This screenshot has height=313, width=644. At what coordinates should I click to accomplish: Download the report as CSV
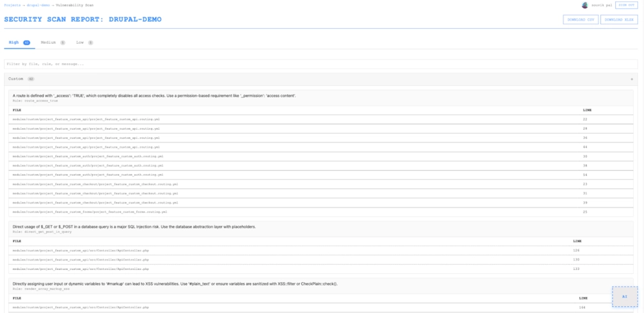[x=580, y=19]
